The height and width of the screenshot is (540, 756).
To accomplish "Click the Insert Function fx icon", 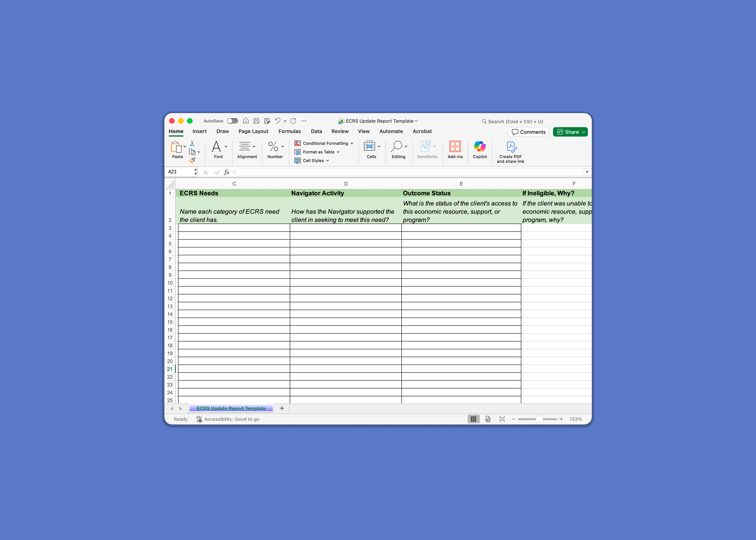I will click(226, 172).
